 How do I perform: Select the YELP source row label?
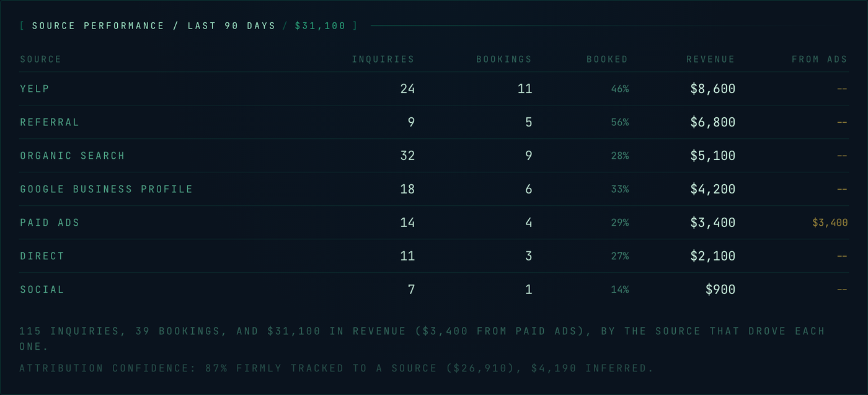[35, 89]
